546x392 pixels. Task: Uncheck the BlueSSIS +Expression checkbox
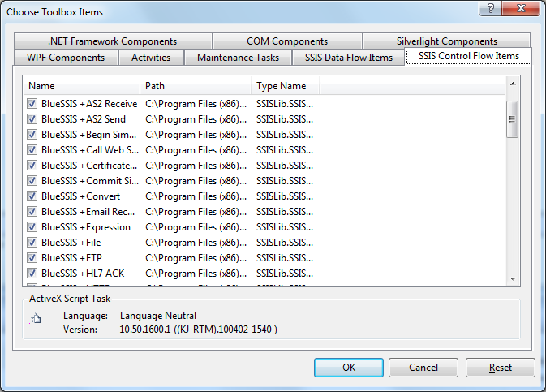(32, 226)
